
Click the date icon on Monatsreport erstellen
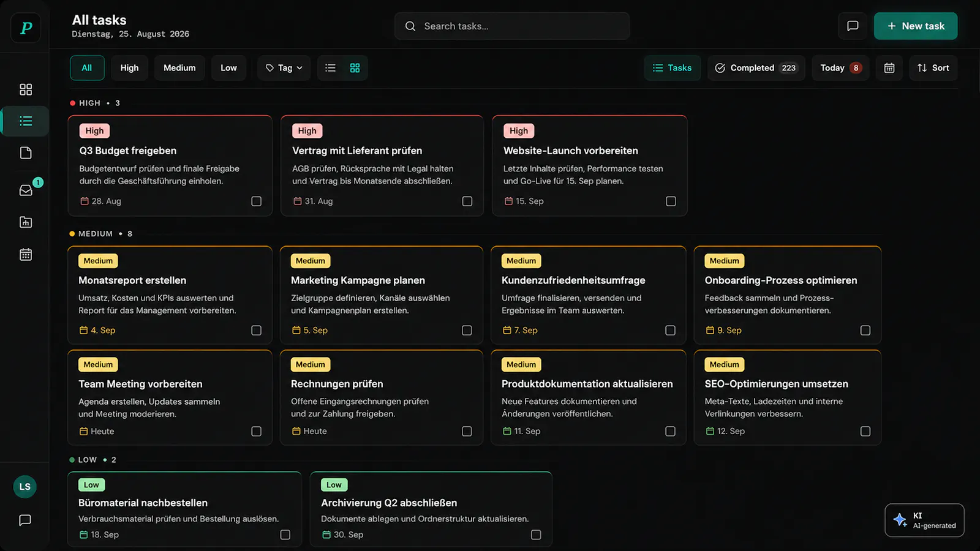[x=83, y=330]
